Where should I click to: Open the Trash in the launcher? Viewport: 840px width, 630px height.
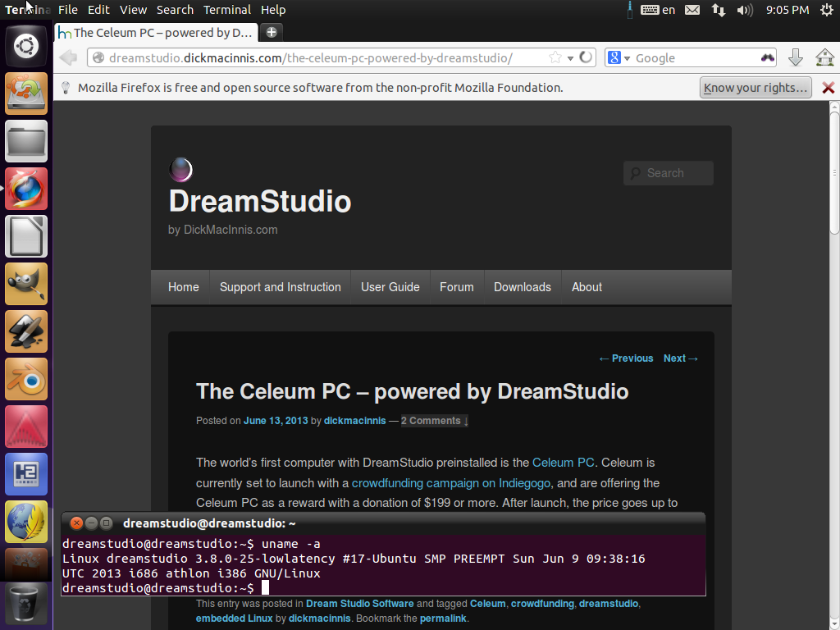[x=25, y=603]
